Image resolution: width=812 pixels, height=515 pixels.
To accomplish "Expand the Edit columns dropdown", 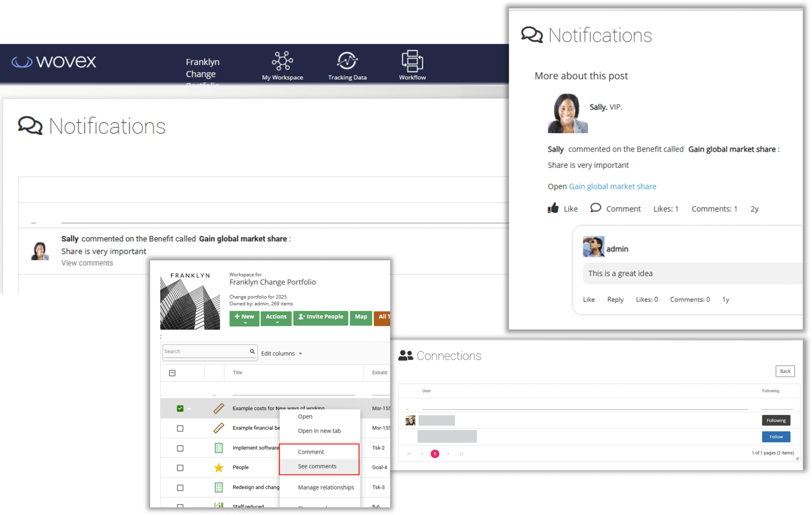I will tap(282, 354).
